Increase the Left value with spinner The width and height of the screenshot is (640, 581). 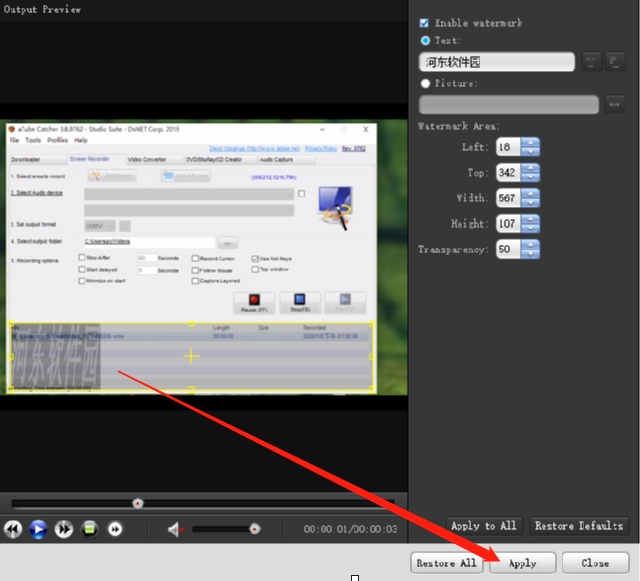click(x=530, y=142)
